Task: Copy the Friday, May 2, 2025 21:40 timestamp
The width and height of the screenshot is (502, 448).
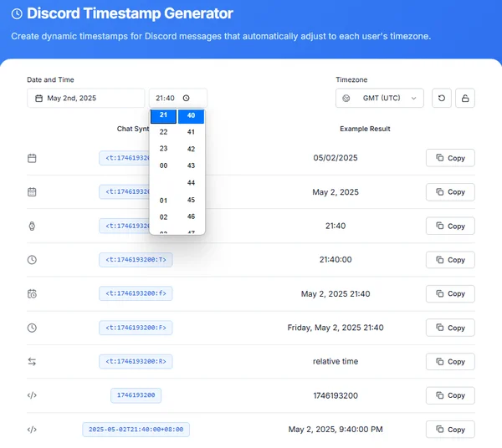Action: (x=450, y=328)
